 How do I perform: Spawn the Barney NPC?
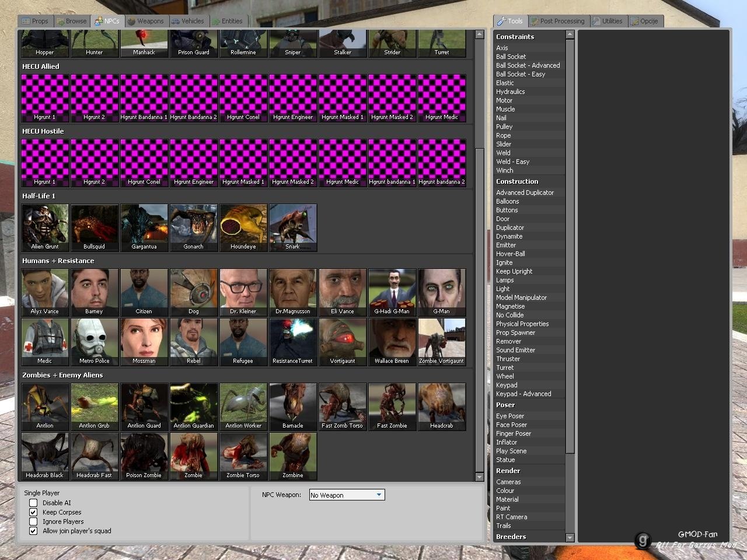coord(95,292)
